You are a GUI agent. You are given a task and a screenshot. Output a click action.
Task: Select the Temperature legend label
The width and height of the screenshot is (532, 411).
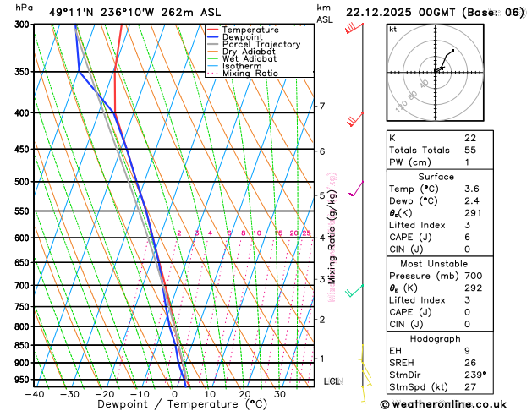click(x=250, y=30)
